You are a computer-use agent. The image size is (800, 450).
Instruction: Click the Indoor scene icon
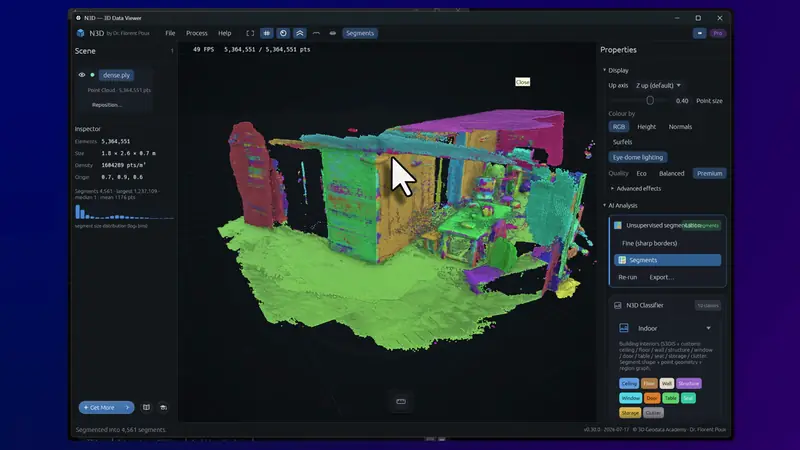(x=623, y=328)
